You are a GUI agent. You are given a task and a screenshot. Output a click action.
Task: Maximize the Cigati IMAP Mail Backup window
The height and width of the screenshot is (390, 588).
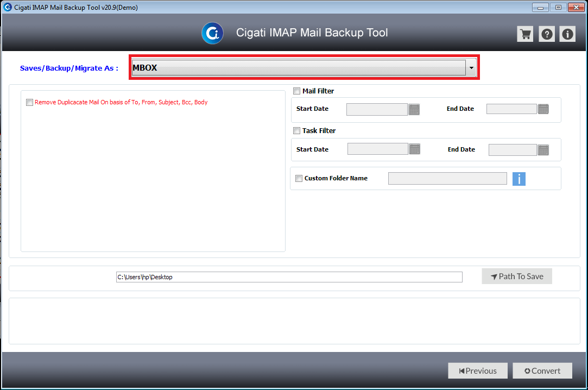point(558,7)
